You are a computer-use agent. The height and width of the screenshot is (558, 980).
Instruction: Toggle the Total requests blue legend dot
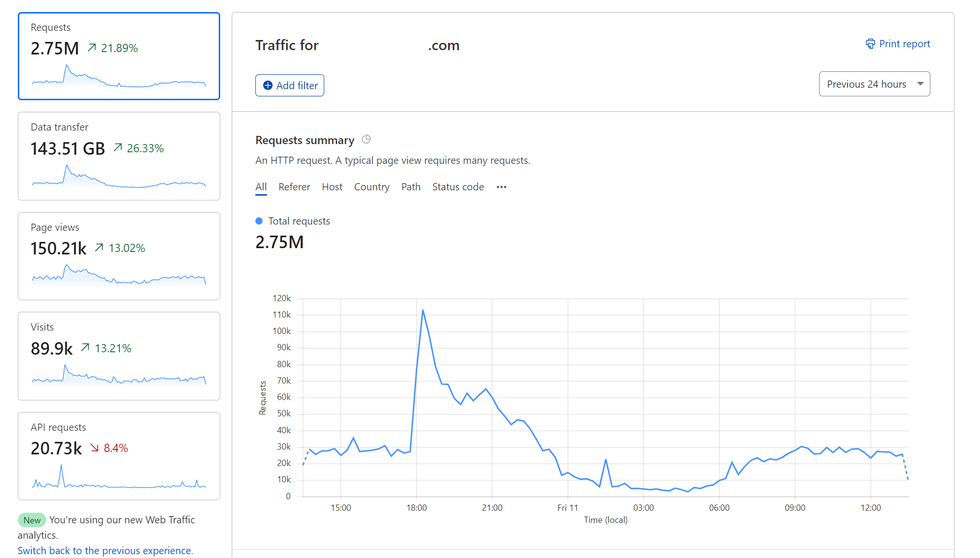tap(259, 221)
